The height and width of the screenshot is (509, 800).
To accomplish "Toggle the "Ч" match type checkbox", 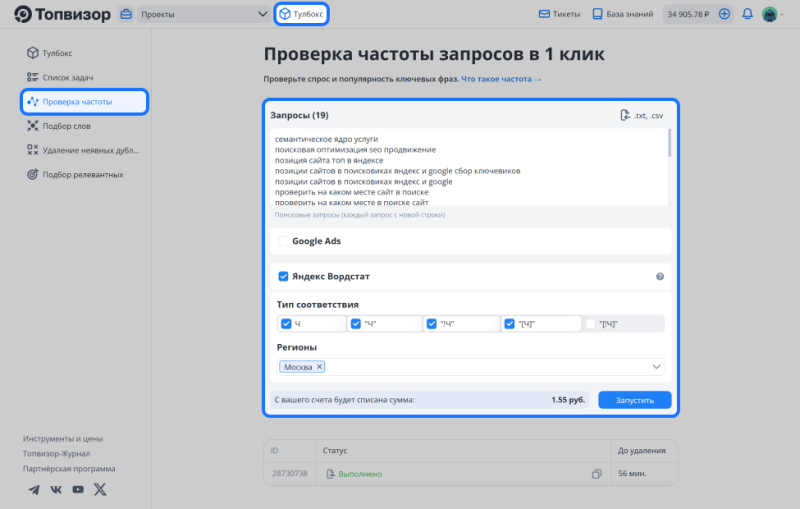I will click(356, 324).
